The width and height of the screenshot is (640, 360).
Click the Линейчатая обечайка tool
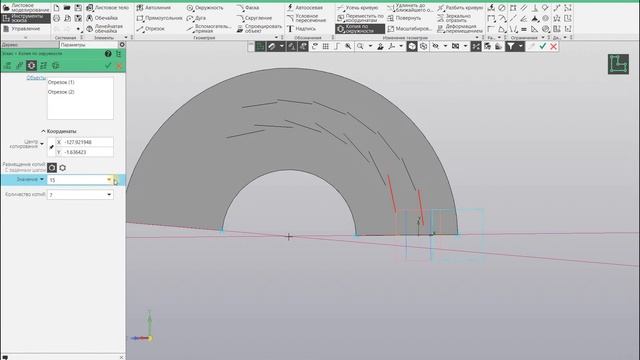[x=104, y=29]
